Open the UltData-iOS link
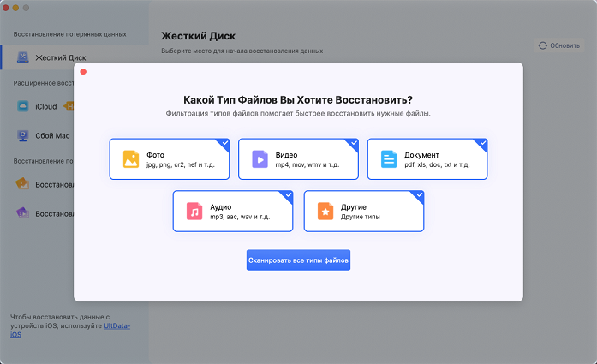The width and height of the screenshot is (597, 364). tap(116, 326)
